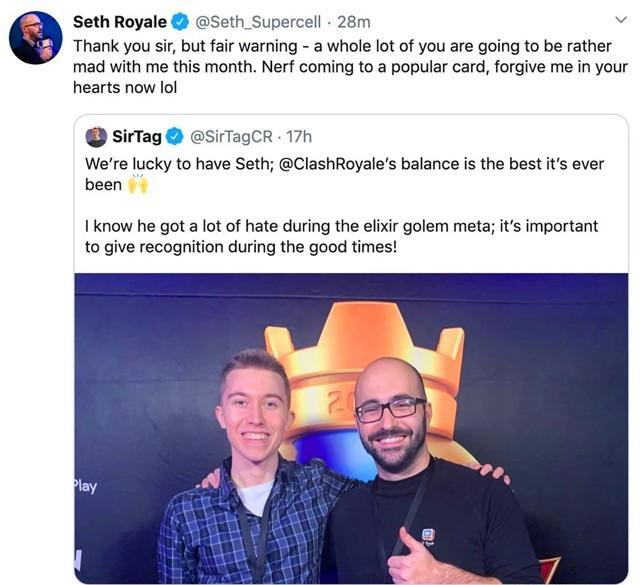Open the @SirTagCR handle
Screen dimensions: 640x585
pyautogui.click(x=231, y=136)
